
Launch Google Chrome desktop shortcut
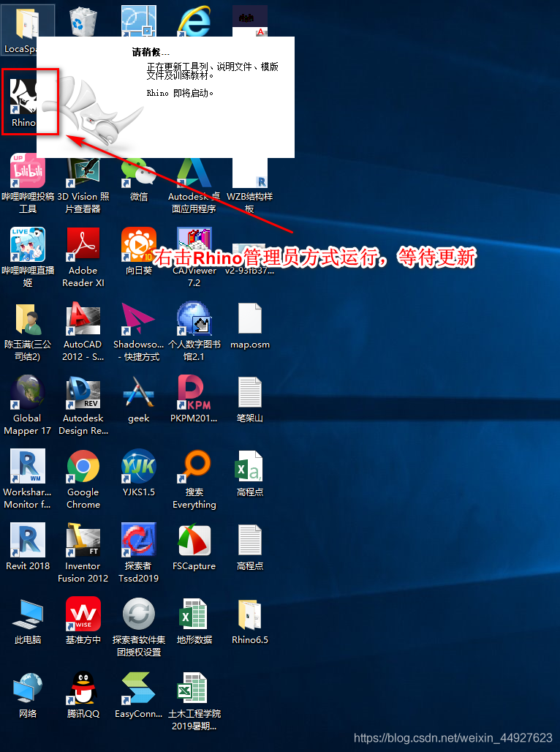83,478
